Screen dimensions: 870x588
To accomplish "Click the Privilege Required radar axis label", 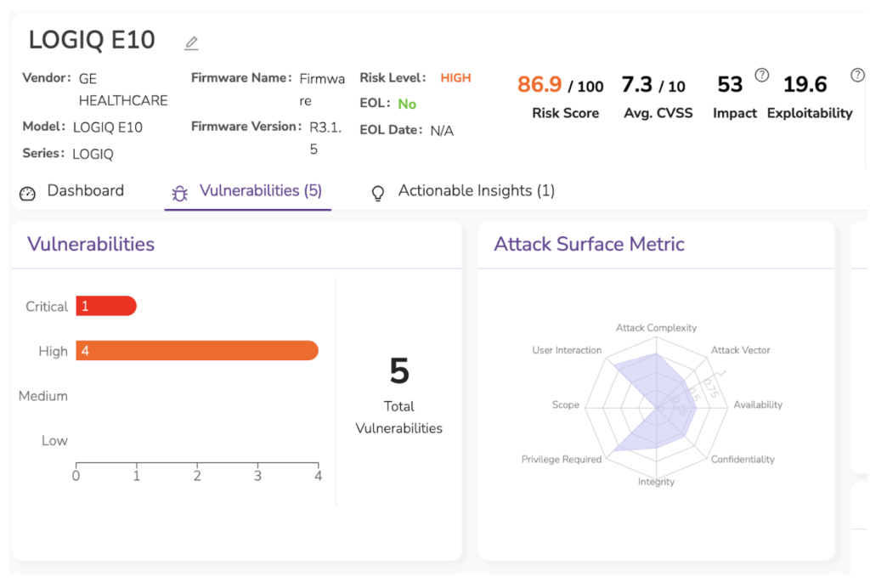I will [x=562, y=460].
